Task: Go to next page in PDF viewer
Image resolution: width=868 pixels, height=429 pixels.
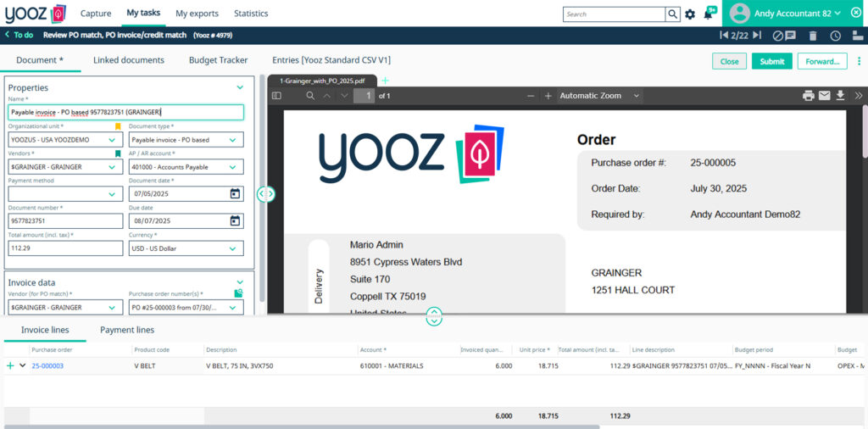Action: pos(344,96)
